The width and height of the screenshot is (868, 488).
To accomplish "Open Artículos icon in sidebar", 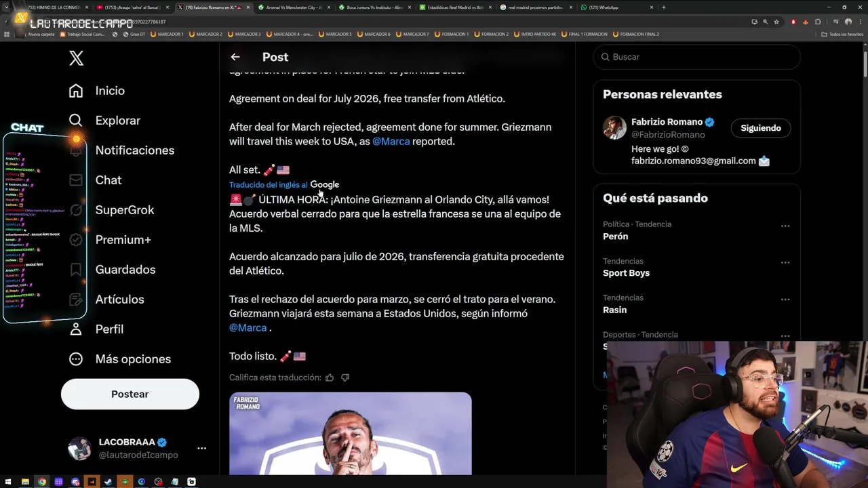I will pos(76,300).
